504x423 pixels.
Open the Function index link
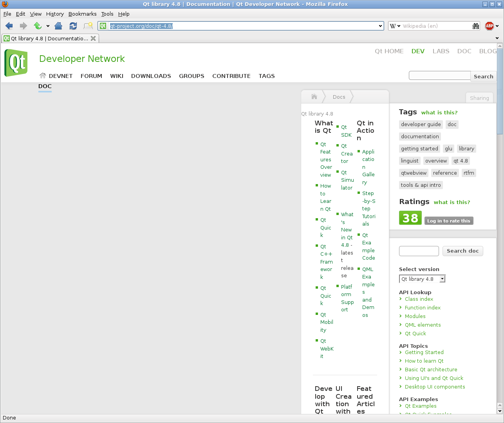pyautogui.click(x=423, y=307)
